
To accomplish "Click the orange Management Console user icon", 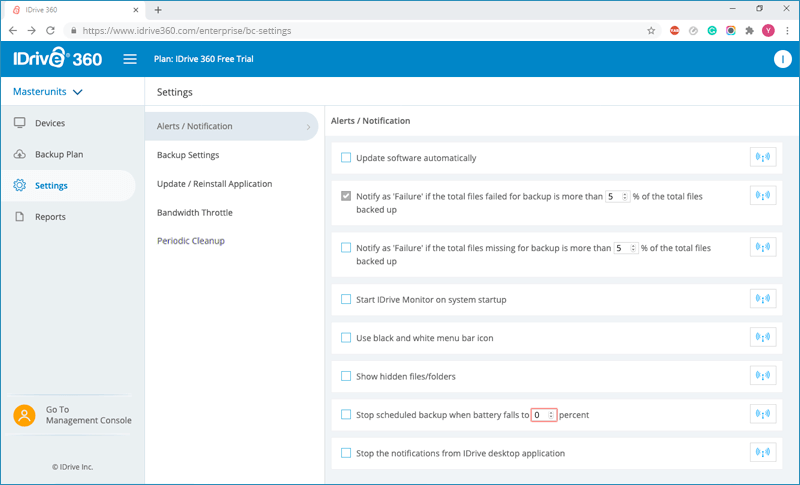I will 24,415.
